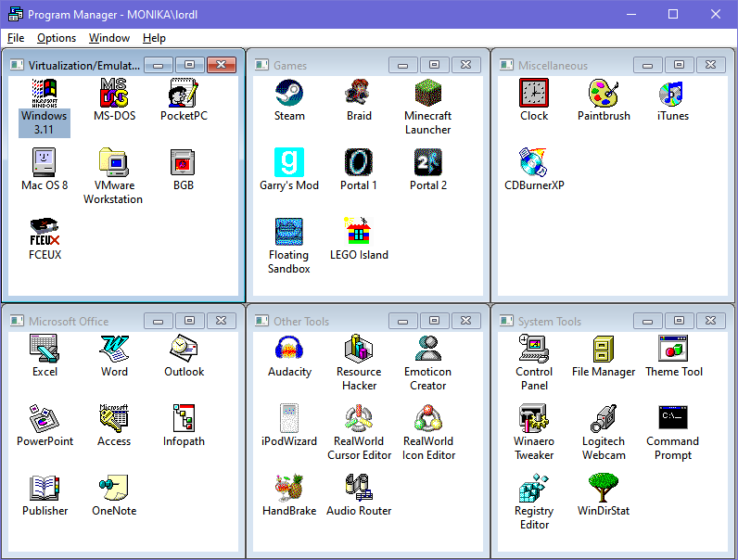Click the Logitech Webcam icon
The height and width of the screenshot is (560, 738).
604,418
